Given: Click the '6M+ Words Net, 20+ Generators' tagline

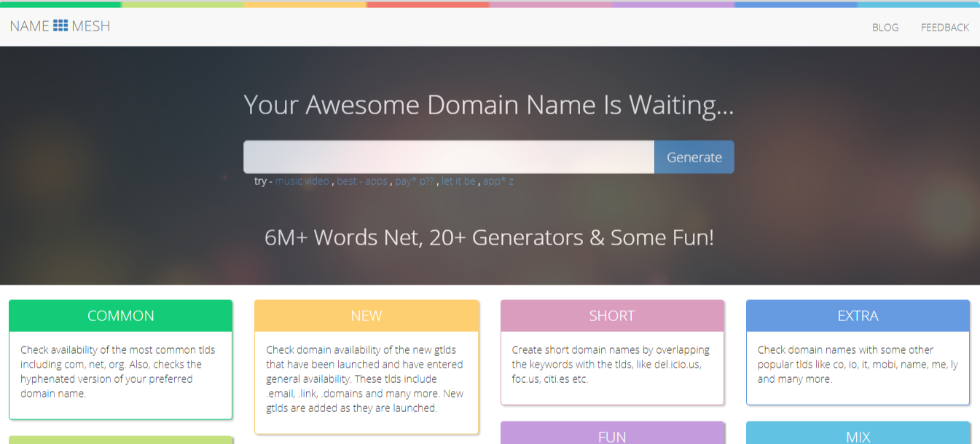Looking at the screenshot, I should point(489,238).
